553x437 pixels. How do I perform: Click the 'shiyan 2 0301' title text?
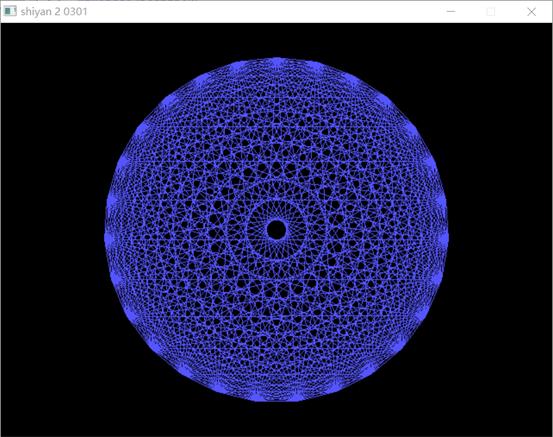click(x=54, y=12)
